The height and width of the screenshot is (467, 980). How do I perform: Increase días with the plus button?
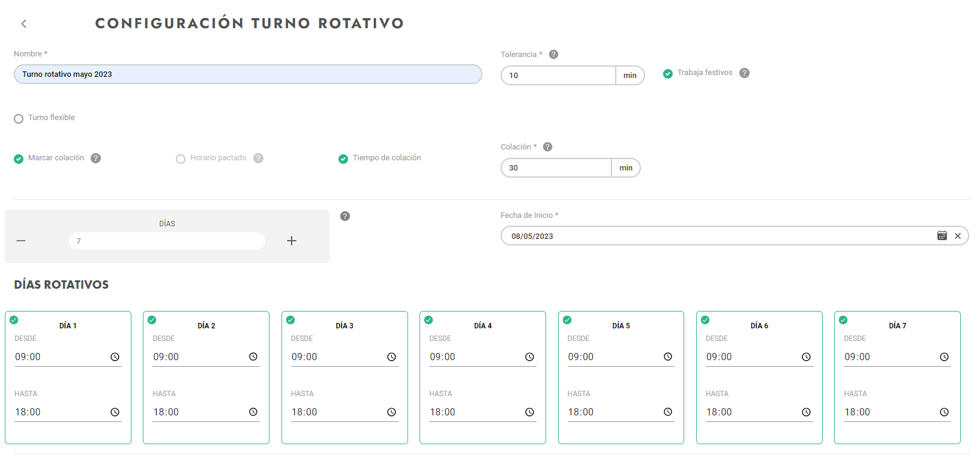(x=292, y=241)
